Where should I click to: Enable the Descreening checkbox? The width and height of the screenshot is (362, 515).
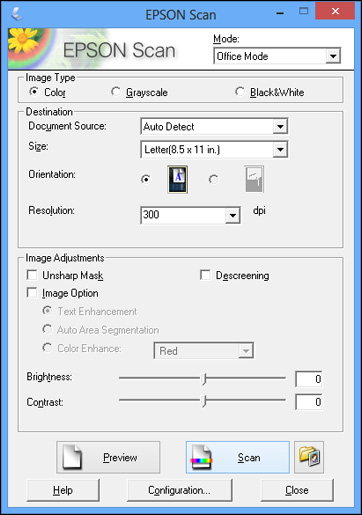205,275
